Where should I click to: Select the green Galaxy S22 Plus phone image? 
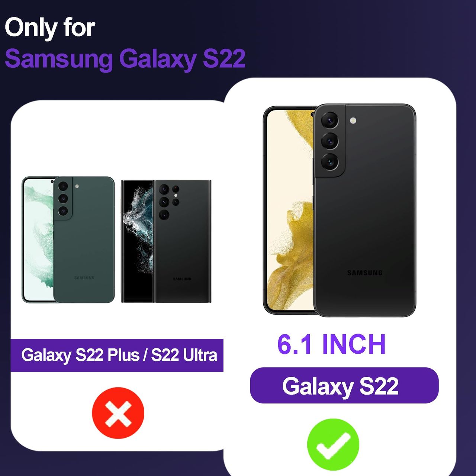68,240
